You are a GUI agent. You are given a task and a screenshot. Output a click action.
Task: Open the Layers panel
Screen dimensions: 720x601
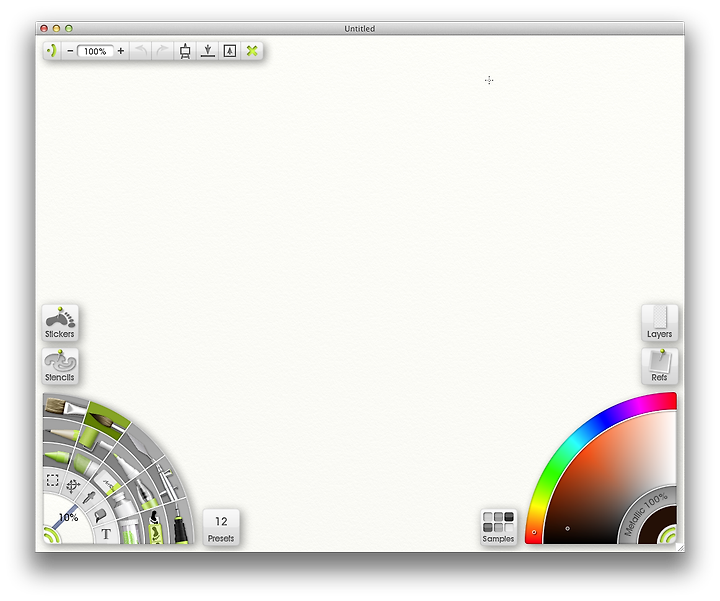659,322
